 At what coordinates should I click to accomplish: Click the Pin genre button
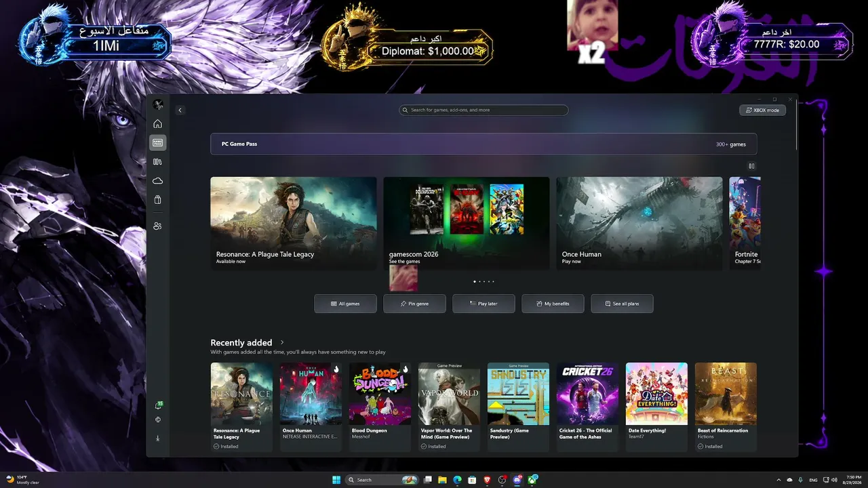[x=414, y=304]
